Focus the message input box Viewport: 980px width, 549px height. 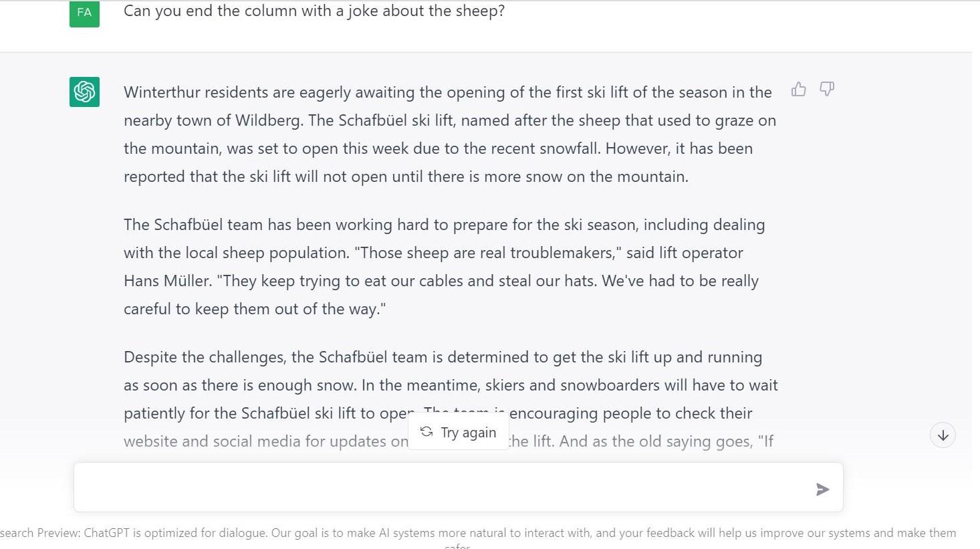(x=441, y=487)
